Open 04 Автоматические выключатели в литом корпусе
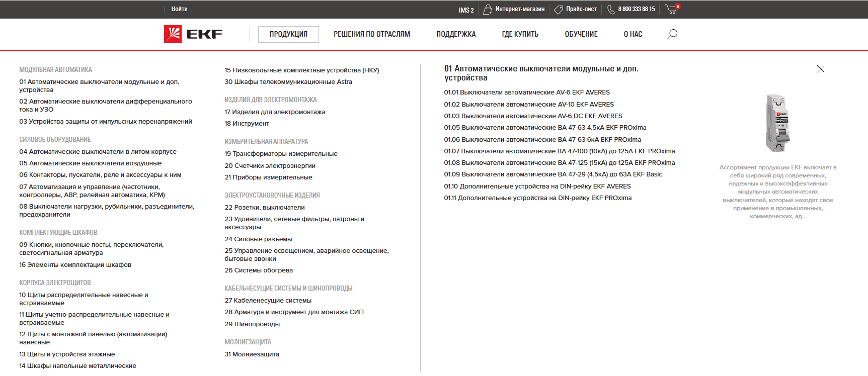This screenshot has height=376, width=868. point(98,152)
